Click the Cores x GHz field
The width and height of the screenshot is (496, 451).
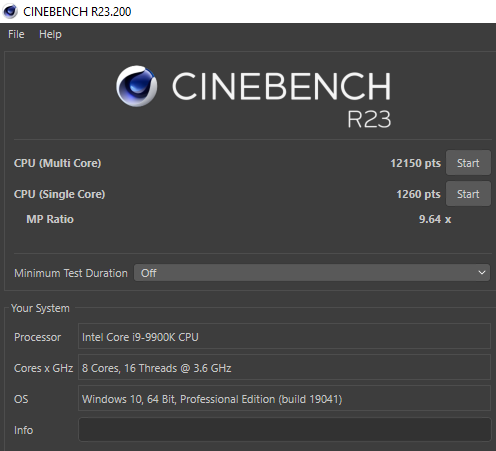(x=284, y=368)
